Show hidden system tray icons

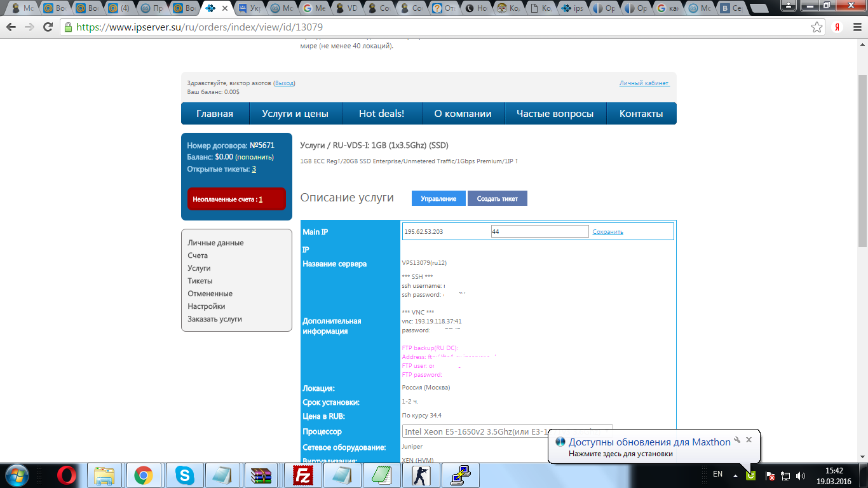[736, 475]
